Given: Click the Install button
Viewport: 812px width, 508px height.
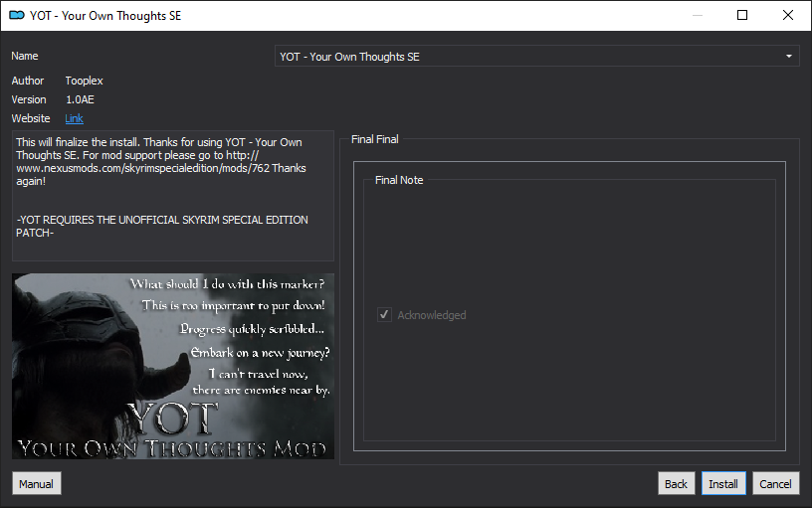Looking at the screenshot, I should (723, 483).
